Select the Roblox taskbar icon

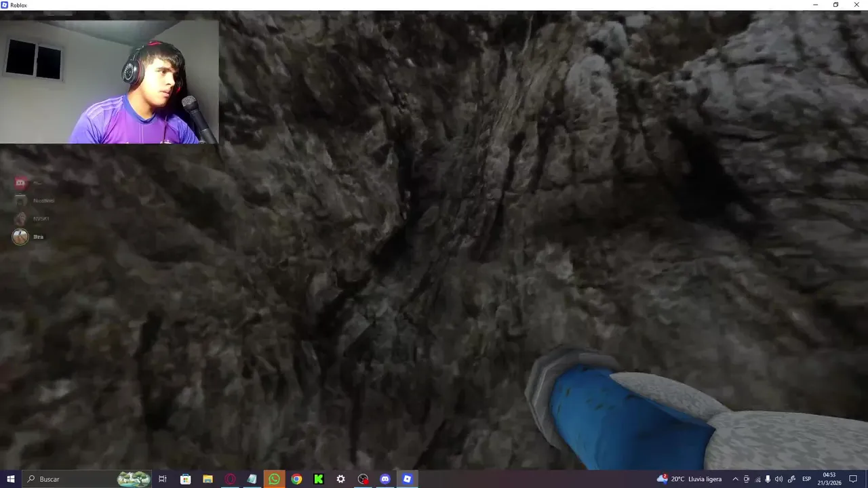click(407, 479)
